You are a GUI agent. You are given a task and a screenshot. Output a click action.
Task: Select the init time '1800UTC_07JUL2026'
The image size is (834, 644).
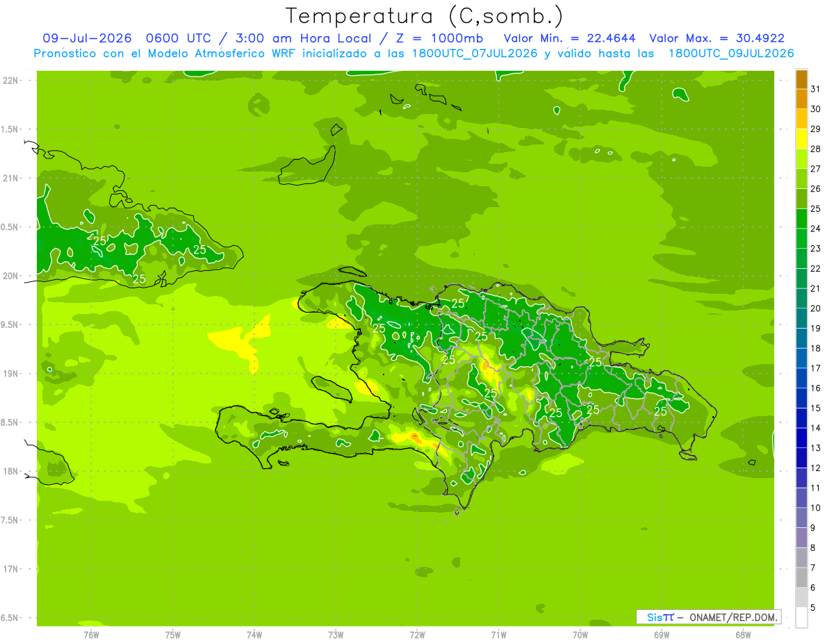pos(474,53)
